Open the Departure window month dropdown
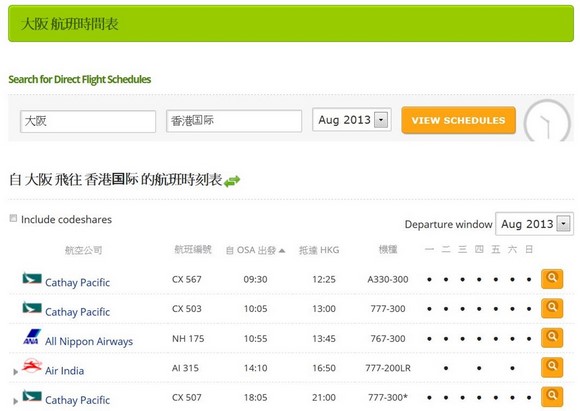Screen dimensions: 580x411 click(534, 224)
